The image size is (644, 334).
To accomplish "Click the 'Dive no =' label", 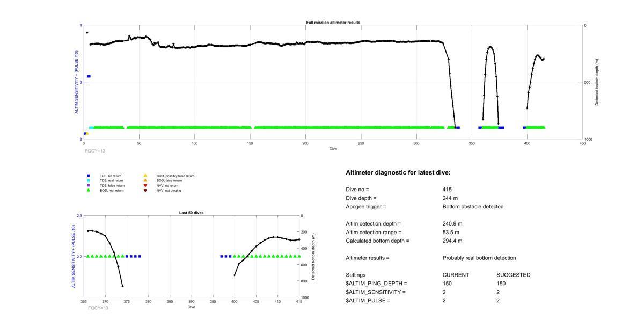I will (x=357, y=190).
